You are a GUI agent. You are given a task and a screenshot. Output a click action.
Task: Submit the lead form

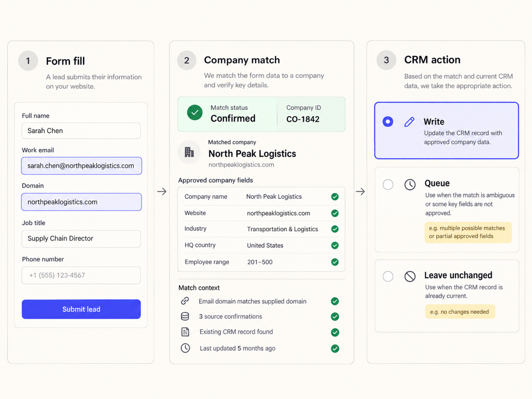(81, 309)
